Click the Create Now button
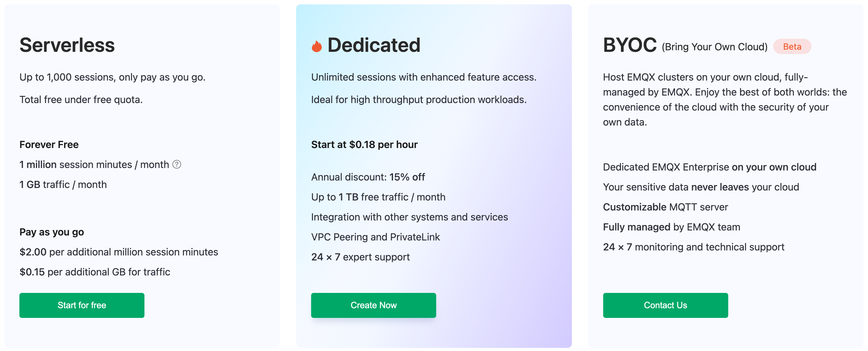The height and width of the screenshot is (351, 868). coord(373,305)
